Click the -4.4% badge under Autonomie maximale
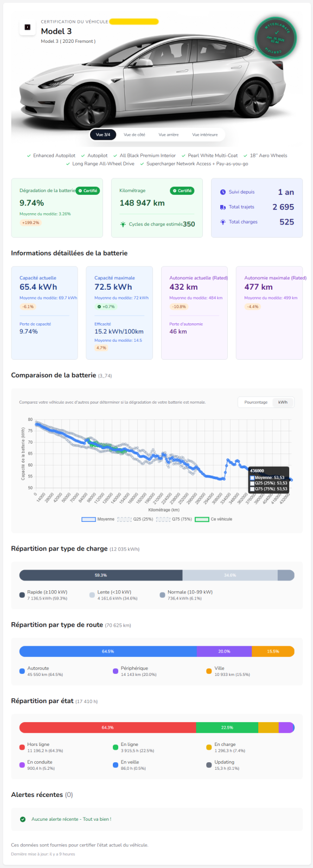 pos(253,307)
